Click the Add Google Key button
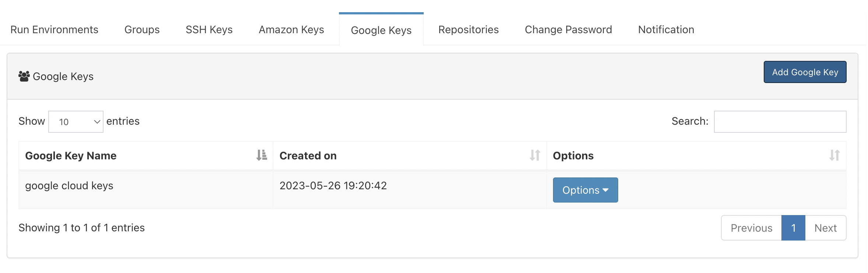Screen dimensions: 868x273 tap(805, 72)
